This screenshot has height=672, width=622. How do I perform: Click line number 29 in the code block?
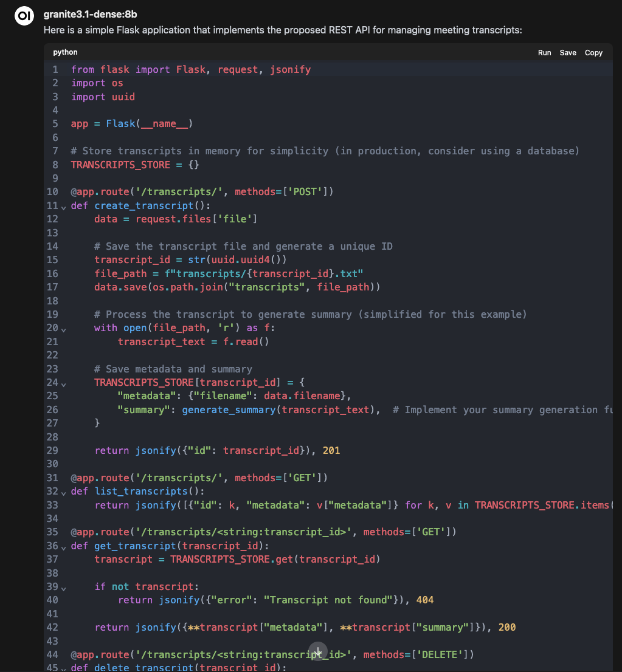coord(52,450)
